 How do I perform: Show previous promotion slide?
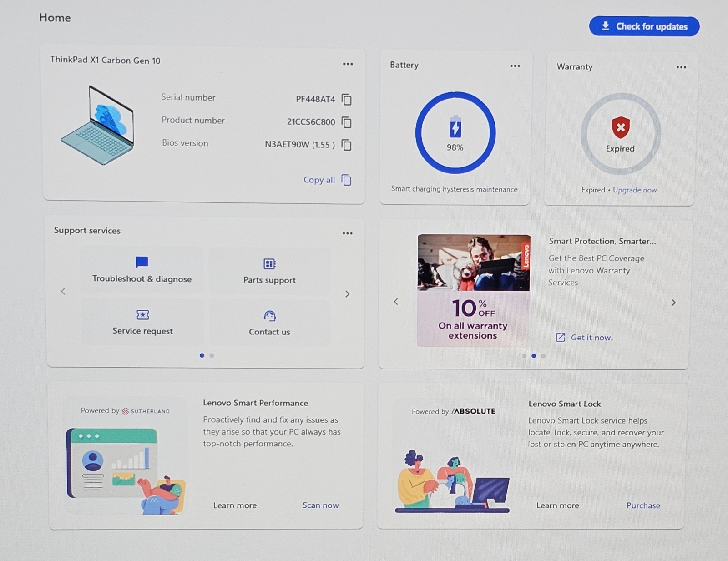[x=396, y=302]
